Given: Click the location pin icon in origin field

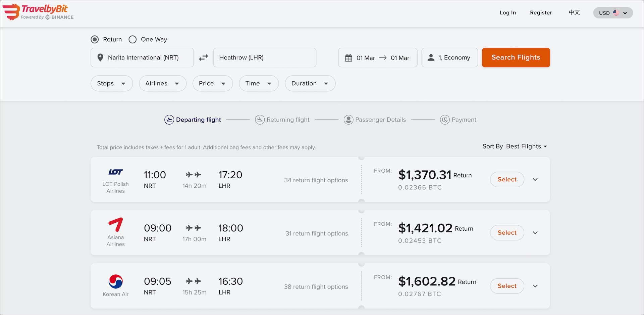Looking at the screenshot, I should [100, 58].
